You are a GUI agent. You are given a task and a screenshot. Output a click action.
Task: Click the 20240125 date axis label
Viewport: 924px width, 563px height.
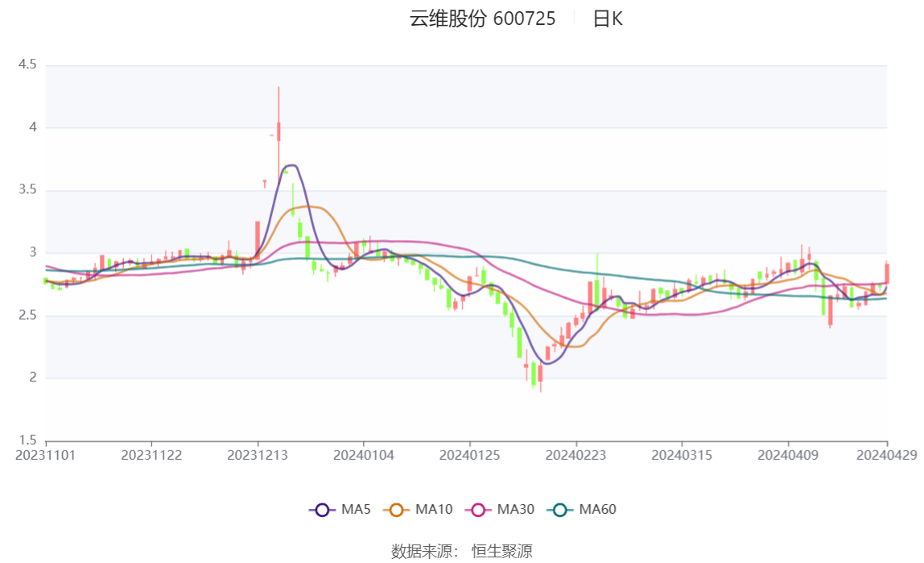tap(470, 455)
